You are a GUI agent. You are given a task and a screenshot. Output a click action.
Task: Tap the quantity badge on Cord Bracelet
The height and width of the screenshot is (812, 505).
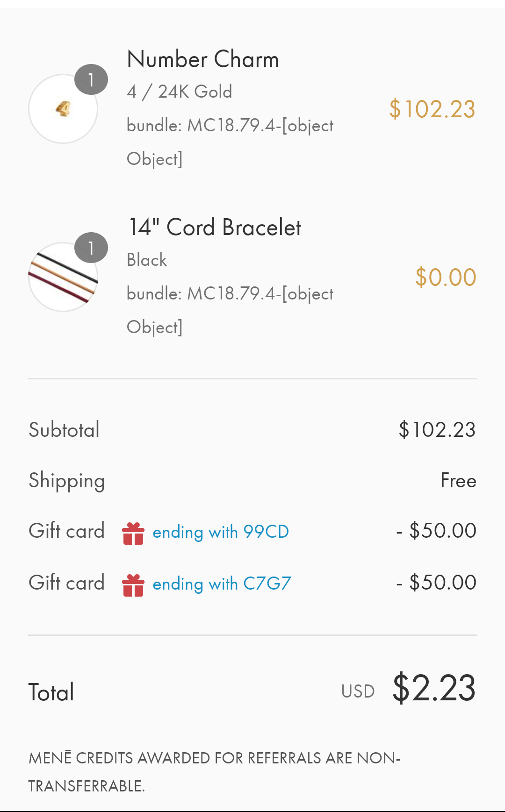click(91, 248)
